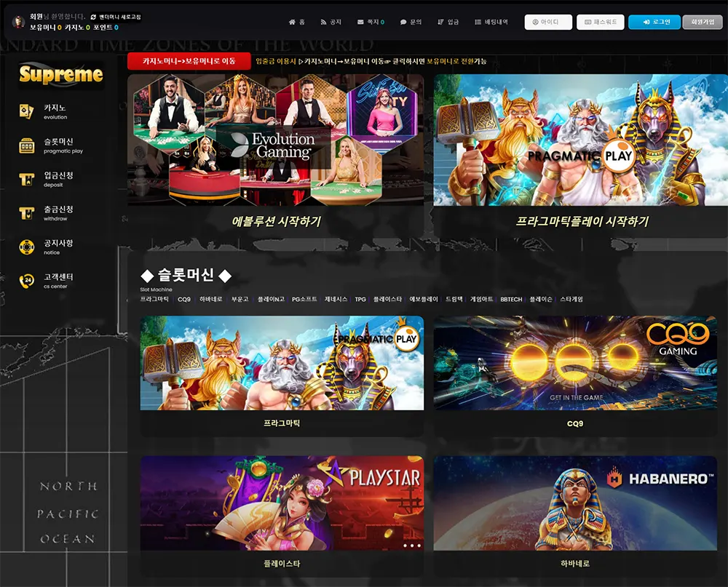Open the Habanero slot card image
Screen dimensions: 728x587
coord(575,503)
